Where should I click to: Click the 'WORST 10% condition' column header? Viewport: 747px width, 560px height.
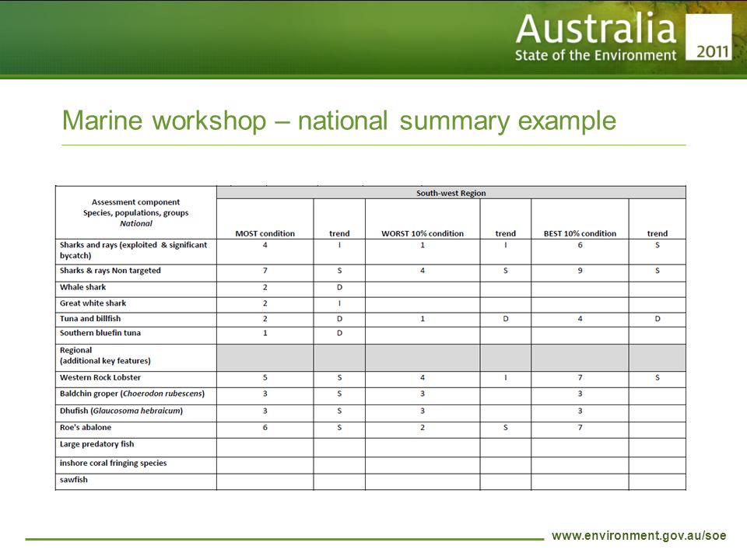point(422,233)
